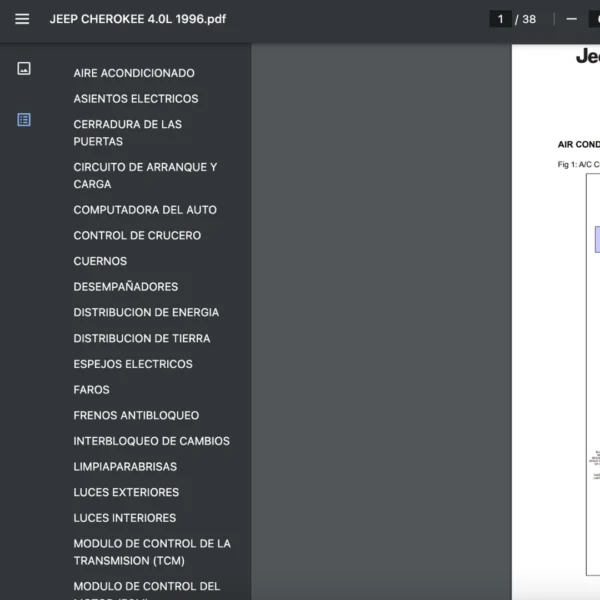The height and width of the screenshot is (600, 600).
Task: Open LUCES EXTERIORES bookmark
Action: click(126, 492)
